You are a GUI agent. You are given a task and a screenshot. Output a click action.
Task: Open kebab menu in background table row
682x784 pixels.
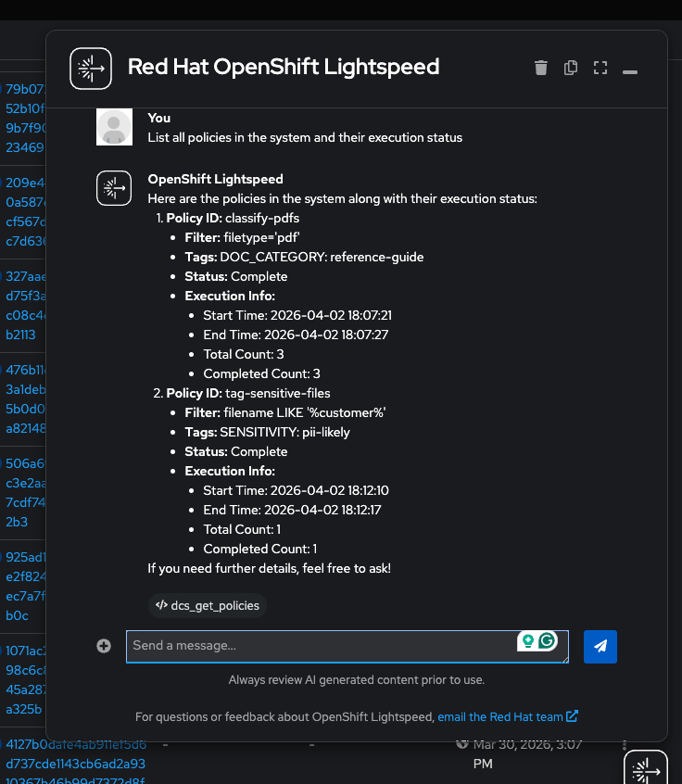tap(625, 745)
